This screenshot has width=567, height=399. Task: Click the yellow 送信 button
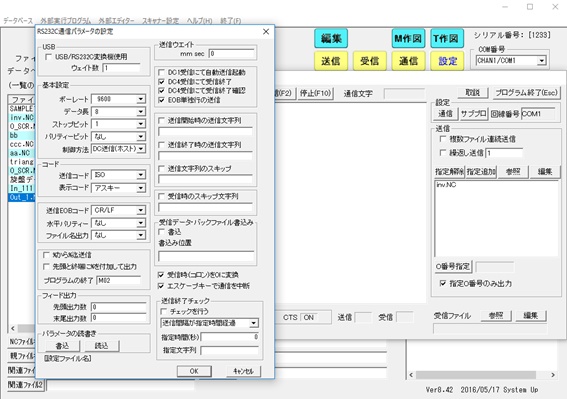tap(331, 61)
